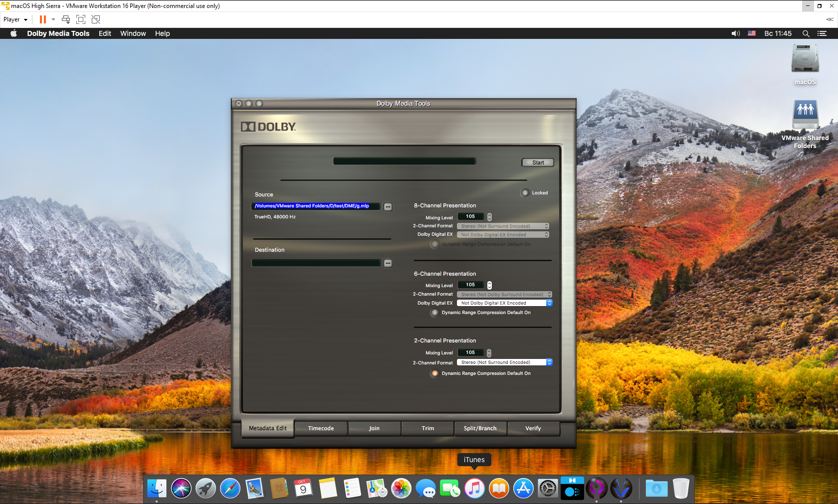Open 8-Channel 2-Channel Format dropdown

503,226
